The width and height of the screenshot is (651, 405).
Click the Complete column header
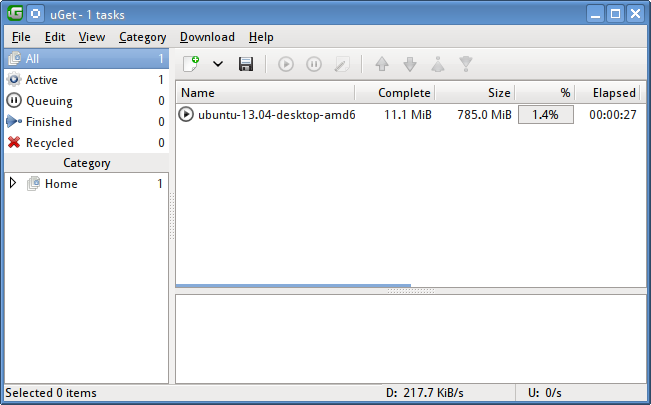pos(395,93)
